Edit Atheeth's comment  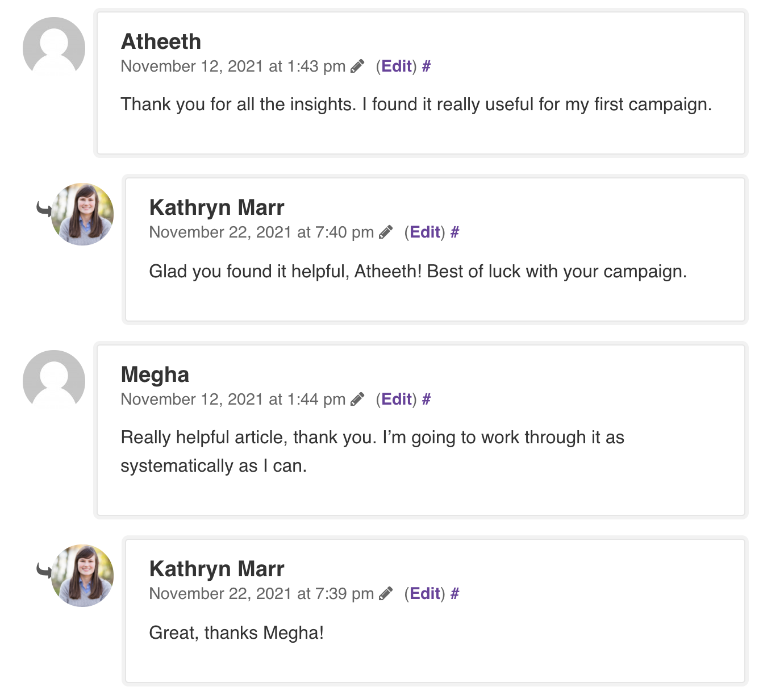coord(397,66)
